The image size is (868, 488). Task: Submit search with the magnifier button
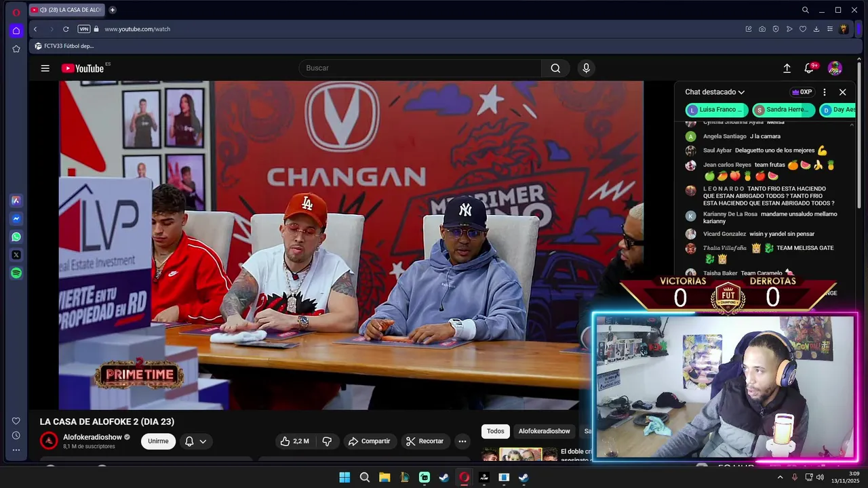point(555,68)
